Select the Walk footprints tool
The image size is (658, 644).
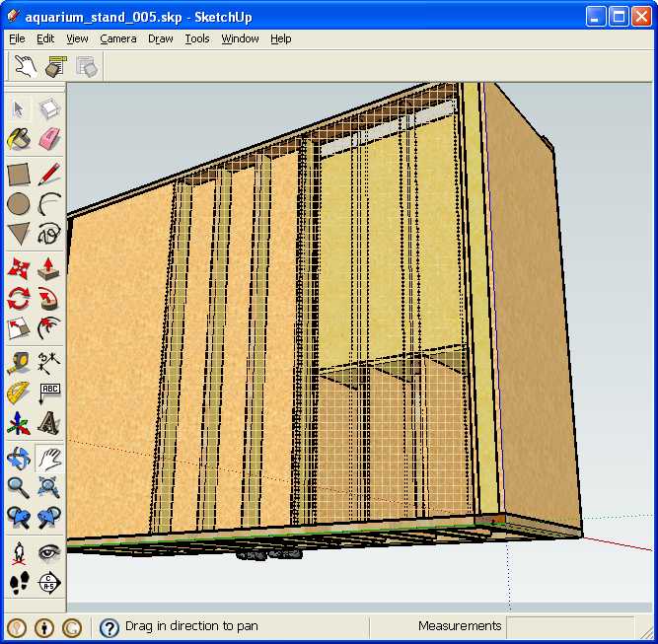[x=19, y=582]
